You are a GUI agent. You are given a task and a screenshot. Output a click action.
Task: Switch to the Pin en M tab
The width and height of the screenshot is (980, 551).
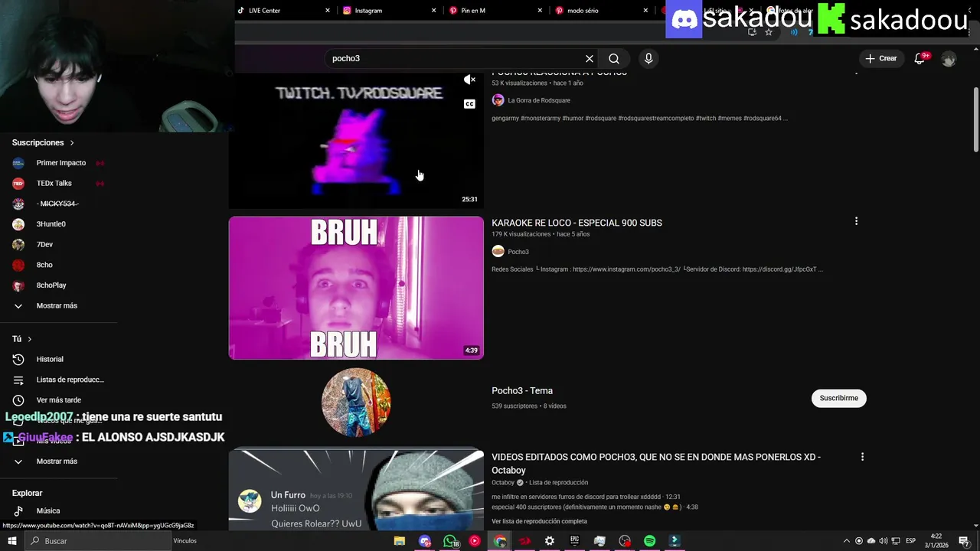pos(473,11)
